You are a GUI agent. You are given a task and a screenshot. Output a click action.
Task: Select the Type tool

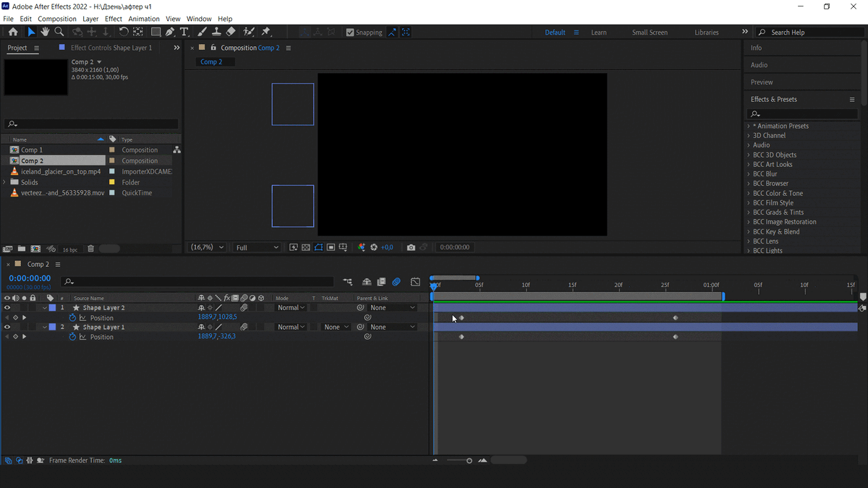pos(184,32)
